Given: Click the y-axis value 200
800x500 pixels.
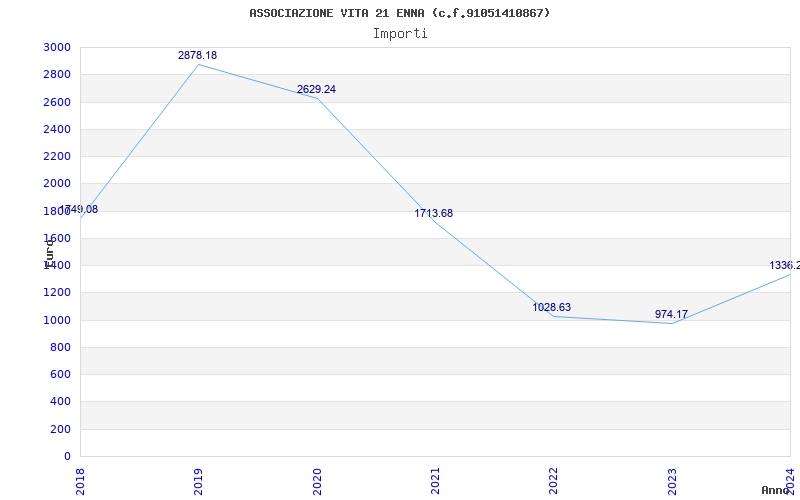Looking at the screenshot, I should [60, 430].
